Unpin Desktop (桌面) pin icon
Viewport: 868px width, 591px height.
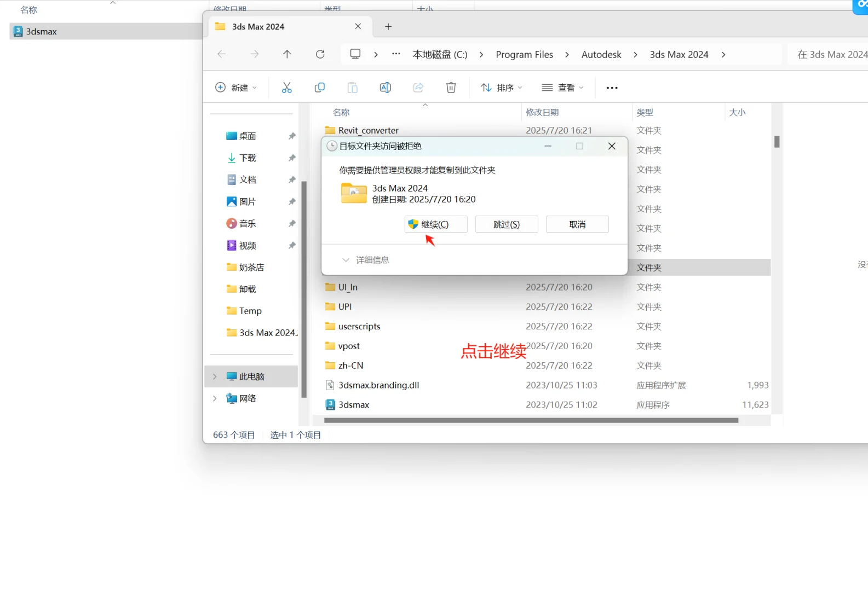pos(292,136)
